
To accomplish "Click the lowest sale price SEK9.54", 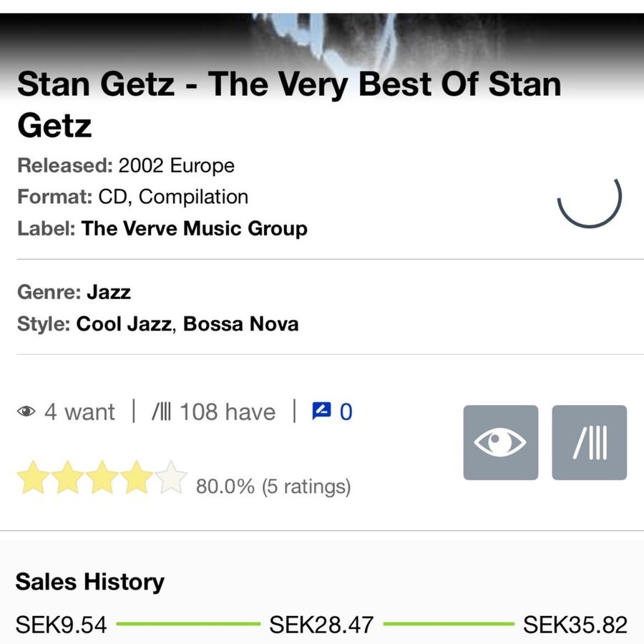I will click(61, 625).
